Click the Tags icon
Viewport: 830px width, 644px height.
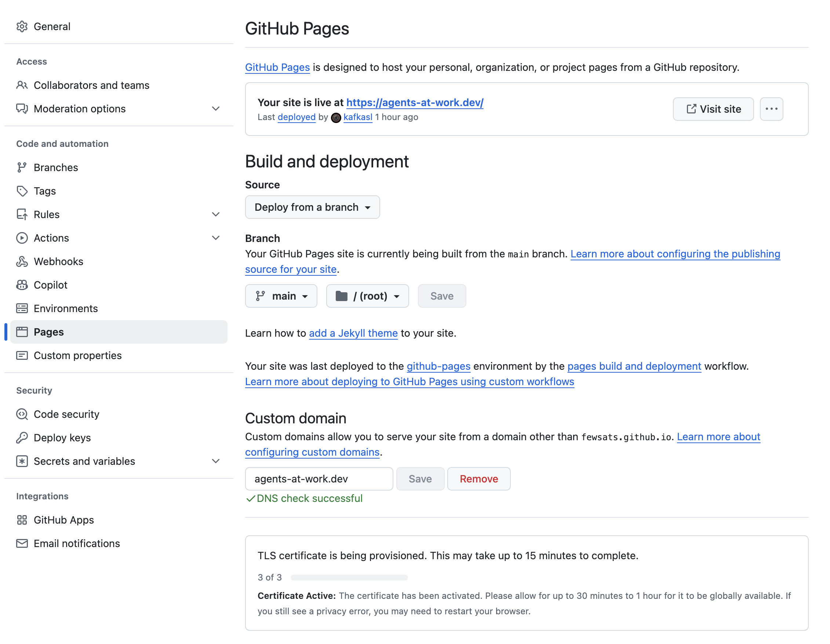(22, 191)
